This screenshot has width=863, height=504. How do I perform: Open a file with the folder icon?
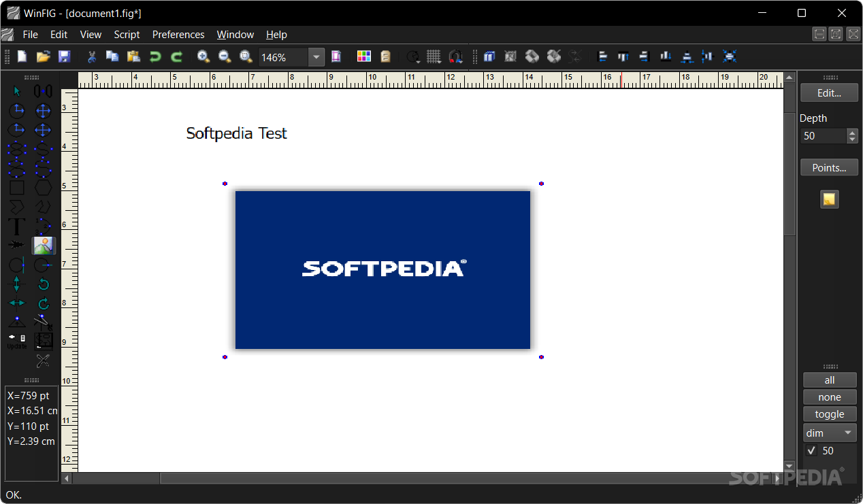tap(44, 57)
